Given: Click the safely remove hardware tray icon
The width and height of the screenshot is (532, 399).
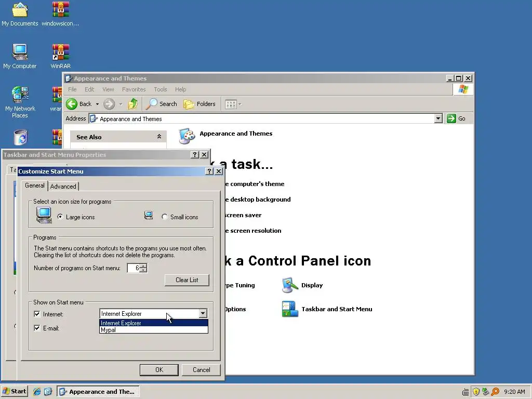Looking at the screenshot, I should 486,392.
